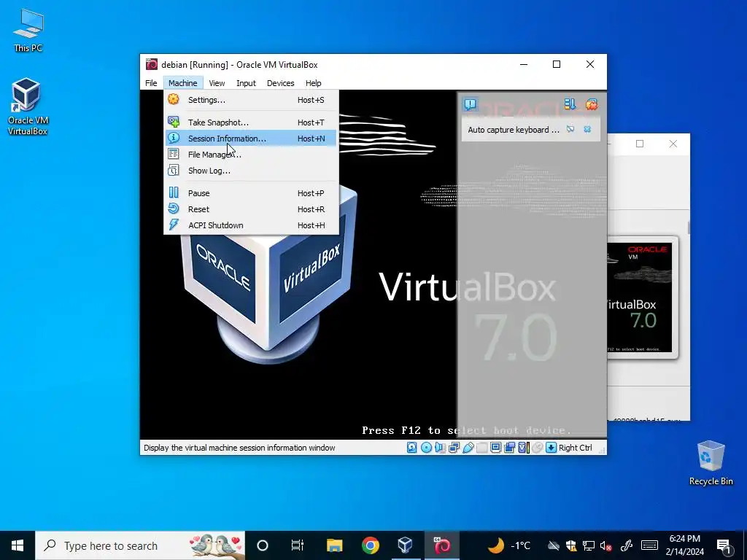Viewport: 747px width, 560px height.
Task: Toggle the notification center speech-bubble icon
Action: point(471,104)
